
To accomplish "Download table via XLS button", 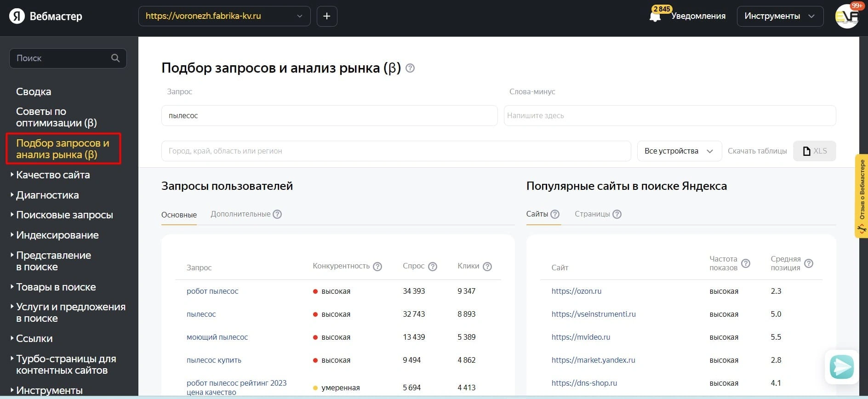I will click(814, 151).
